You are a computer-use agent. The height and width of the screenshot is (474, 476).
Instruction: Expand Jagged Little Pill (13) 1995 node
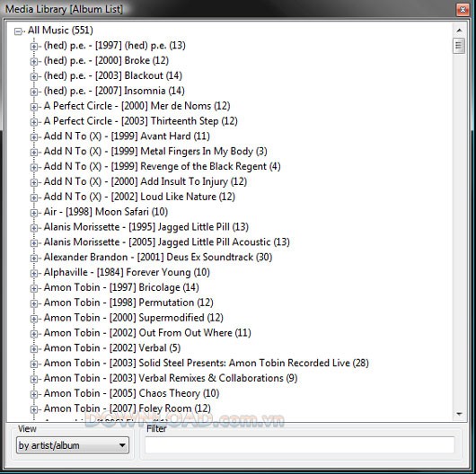tap(34, 228)
